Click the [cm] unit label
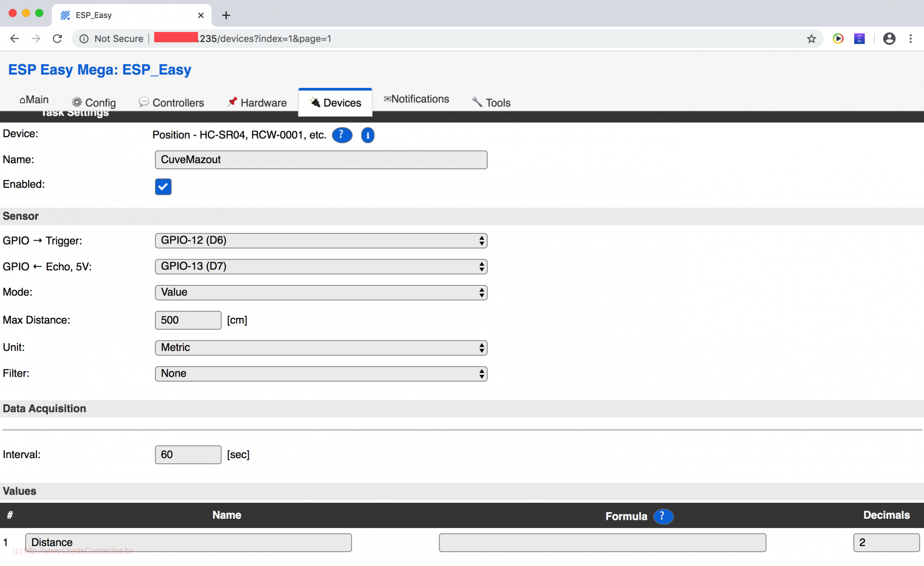This screenshot has width=924, height=566. coord(237,320)
